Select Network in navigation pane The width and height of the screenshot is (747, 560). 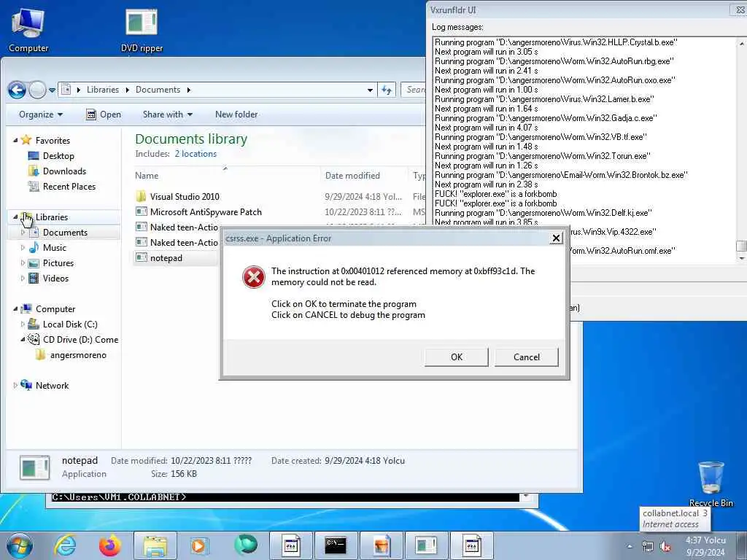point(52,385)
